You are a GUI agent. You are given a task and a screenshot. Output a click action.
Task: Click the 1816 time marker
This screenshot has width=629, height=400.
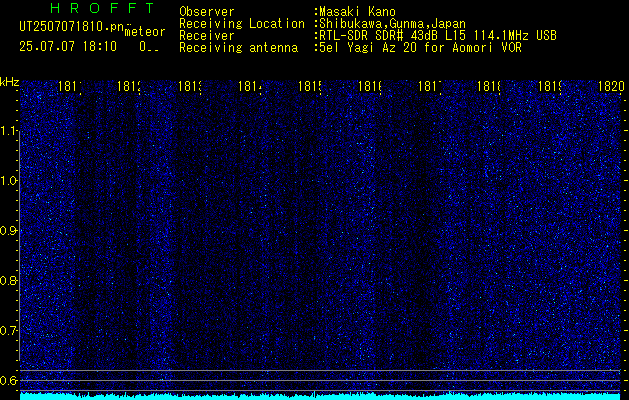[x=369, y=86]
